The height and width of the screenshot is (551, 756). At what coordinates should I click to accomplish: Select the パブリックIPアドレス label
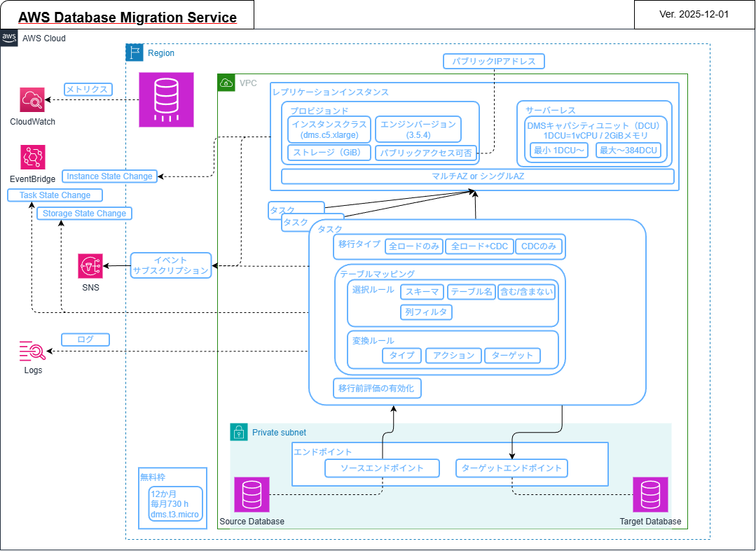coord(494,62)
